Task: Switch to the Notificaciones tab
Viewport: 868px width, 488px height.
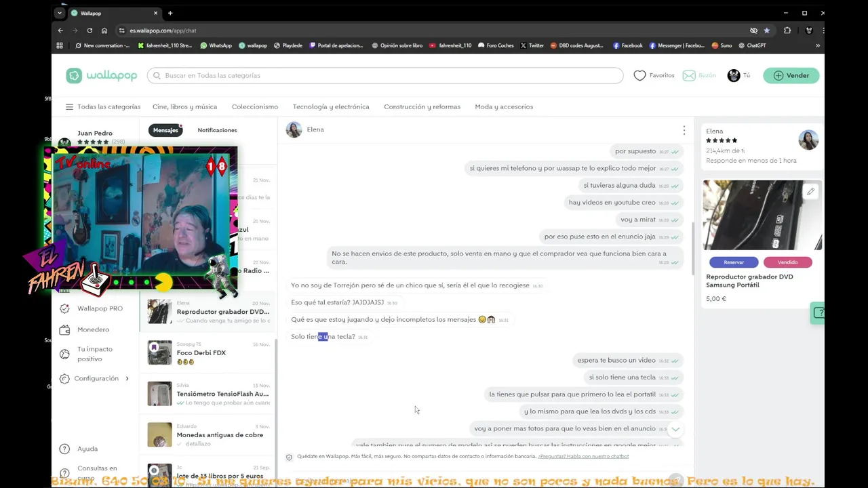Action: 217,130
